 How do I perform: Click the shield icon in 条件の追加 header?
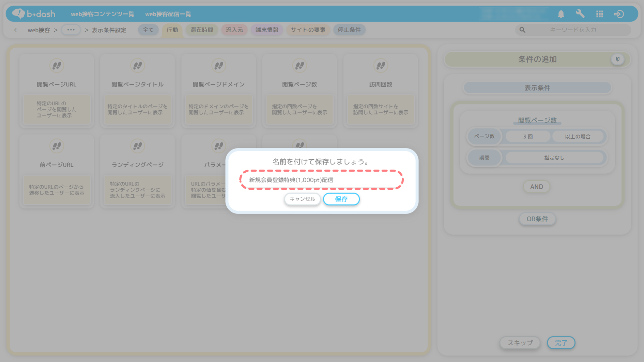click(617, 59)
